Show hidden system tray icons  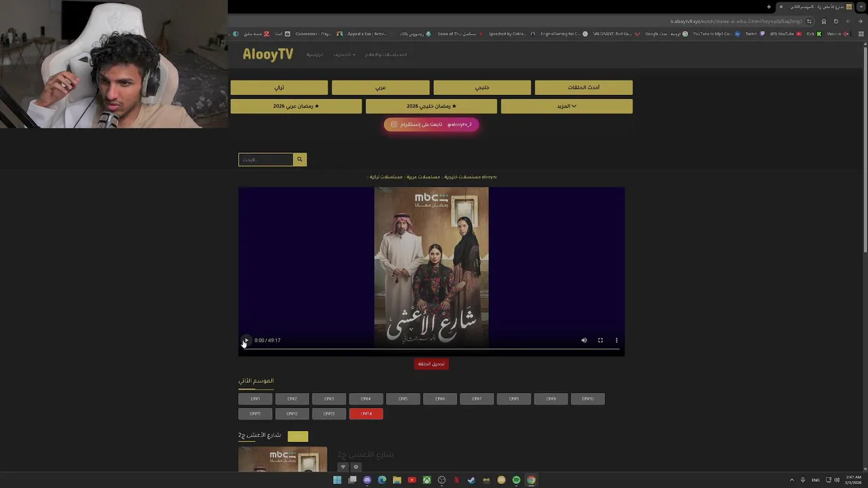[x=792, y=480]
